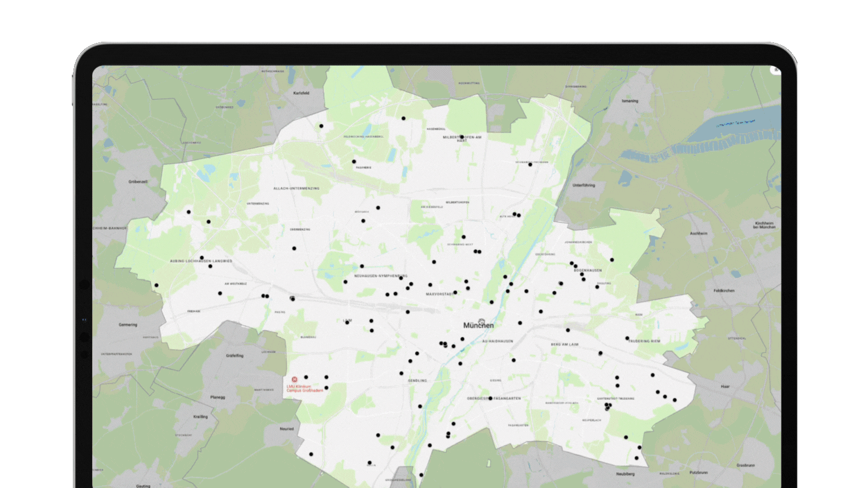Viewport: 868px width, 488px height.
Task: Click the Berg am Laim district label
Action: tap(565, 344)
